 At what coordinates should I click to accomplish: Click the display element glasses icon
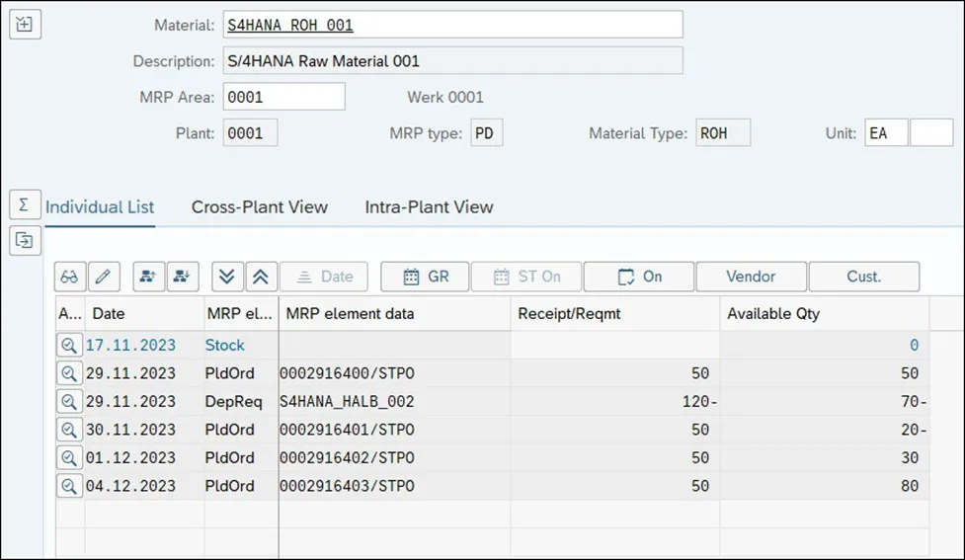69,277
